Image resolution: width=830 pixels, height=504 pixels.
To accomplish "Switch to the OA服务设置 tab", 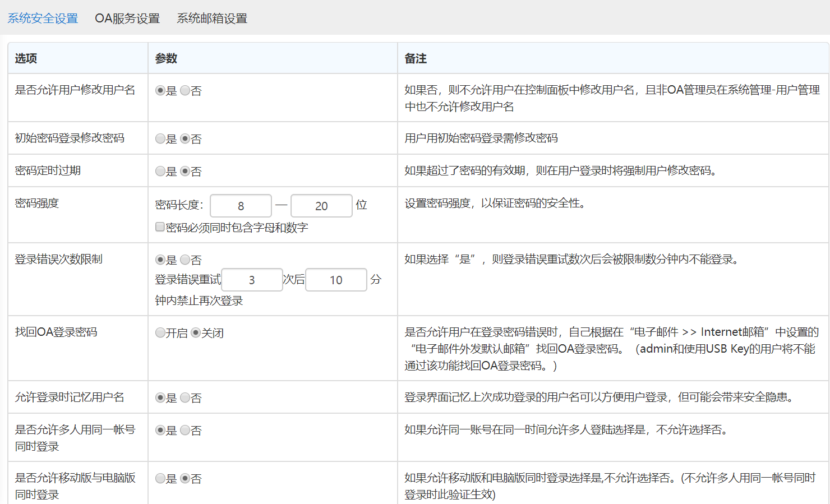I will point(127,19).
